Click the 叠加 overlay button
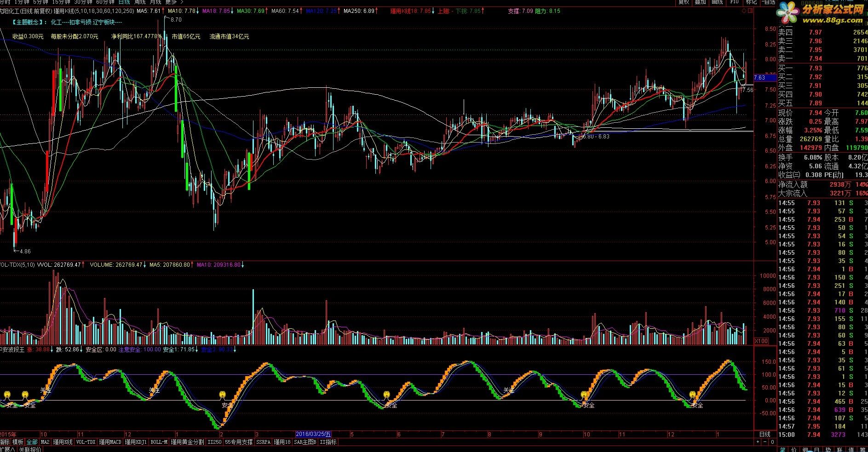The image size is (868, 452). [x=700, y=2]
